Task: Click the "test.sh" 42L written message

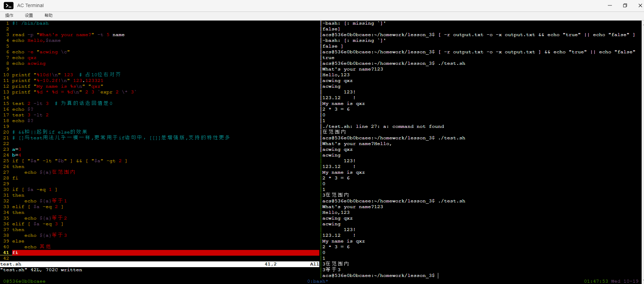Action: click(41, 270)
